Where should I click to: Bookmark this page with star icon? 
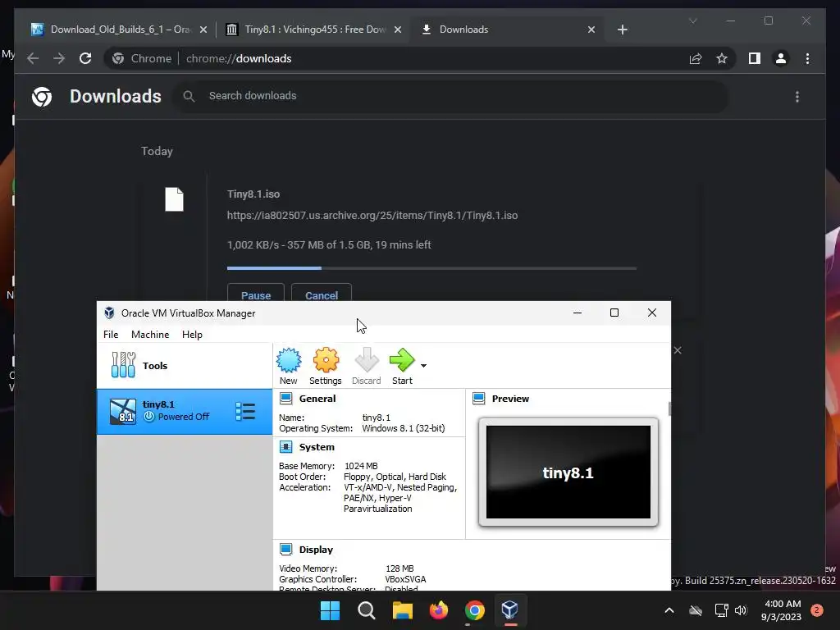click(x=722, y=58)
